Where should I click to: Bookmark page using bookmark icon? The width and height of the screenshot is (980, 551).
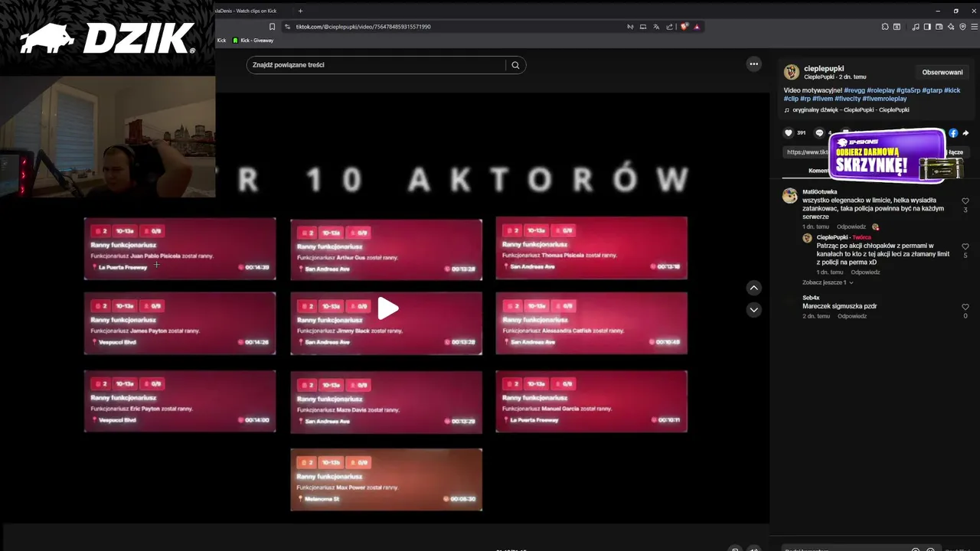tap(272, 26)
